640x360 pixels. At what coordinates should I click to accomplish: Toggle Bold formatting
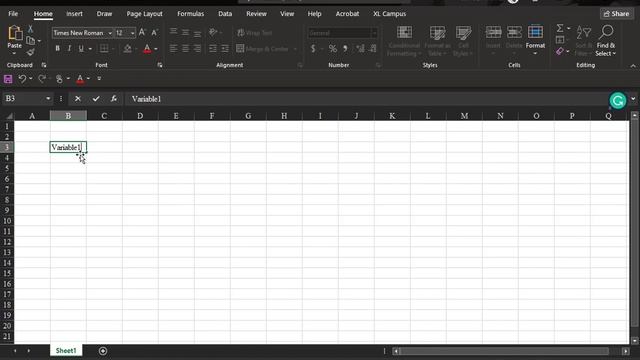[58, 49]
